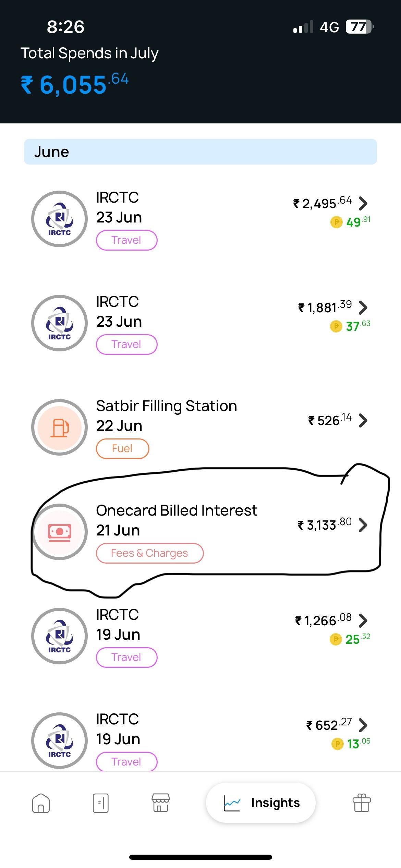Open the Home tab icon
Screen dimensions: 401x868
pyautogui.click(x=41, y=803)
